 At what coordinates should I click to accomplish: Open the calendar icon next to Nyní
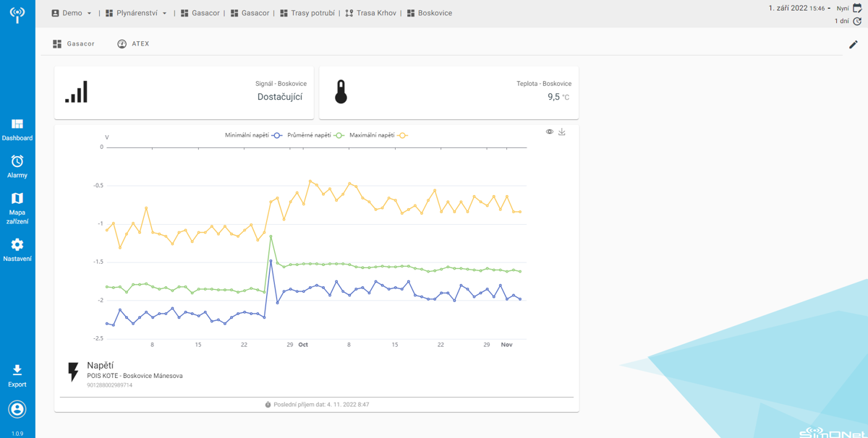pyautogui.click(x=858, y=9)
